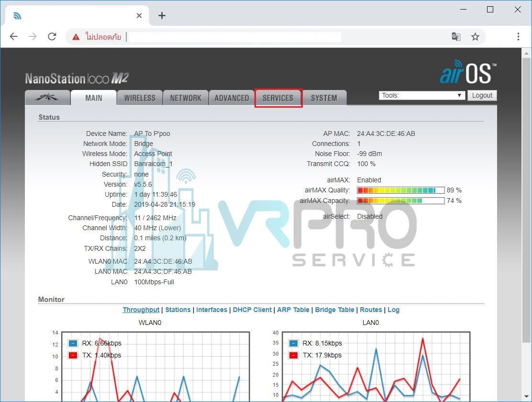Image resolution: width=532 pixels, height=402 pixels.
Task: Select the ADVANCED tab
Action: tap(232, 98)
